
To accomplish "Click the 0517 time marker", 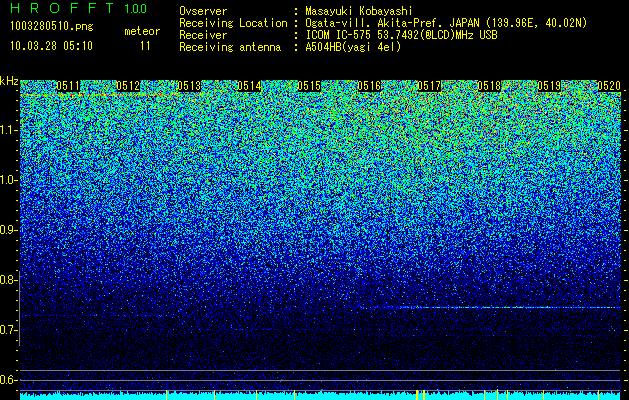I will (x=429, y=86).
